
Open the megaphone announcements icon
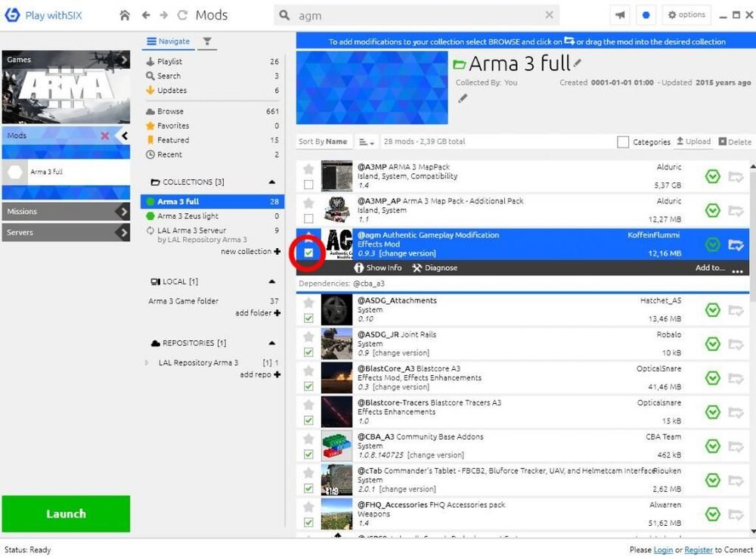tap(620, 15)
